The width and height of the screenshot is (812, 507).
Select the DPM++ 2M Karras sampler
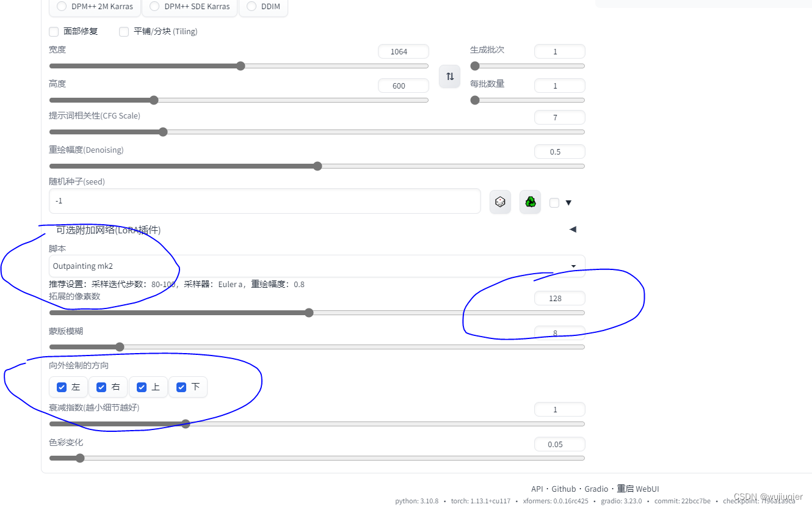[x=95, y=6]
